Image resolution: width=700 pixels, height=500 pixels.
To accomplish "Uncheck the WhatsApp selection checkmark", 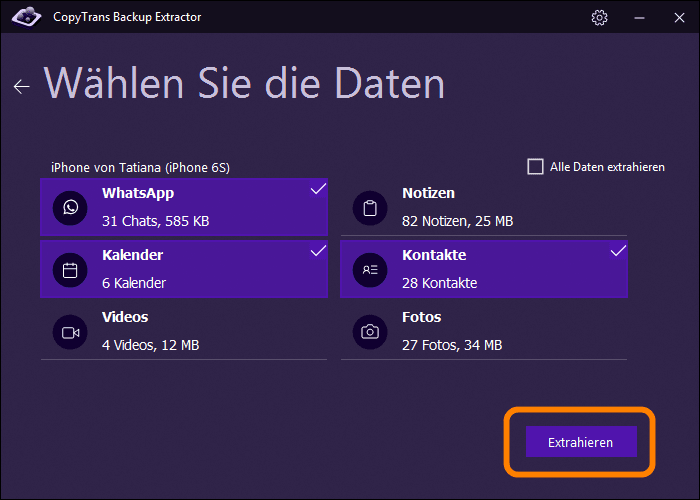I will [x=318, y=189].
